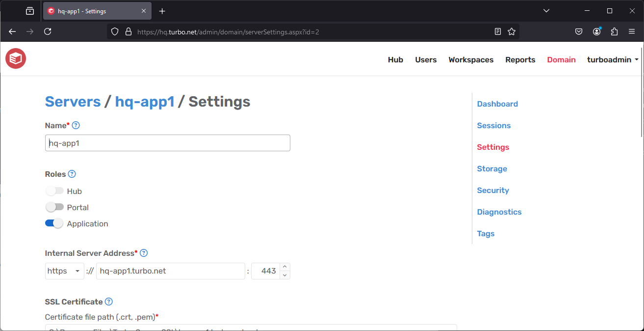The width and height of the screenshot is (644, 331).
Task: Go back to Servers via the breadcrumb
Action: (73, 102)
